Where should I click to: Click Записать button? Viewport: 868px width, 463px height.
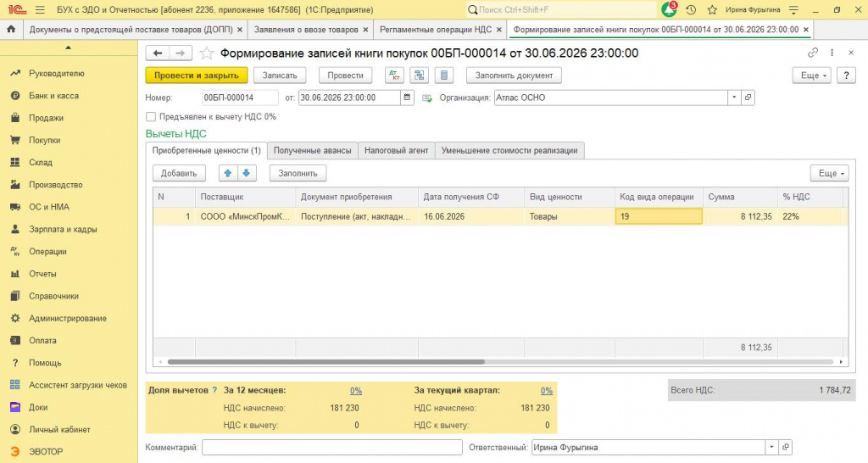[280, 75]
